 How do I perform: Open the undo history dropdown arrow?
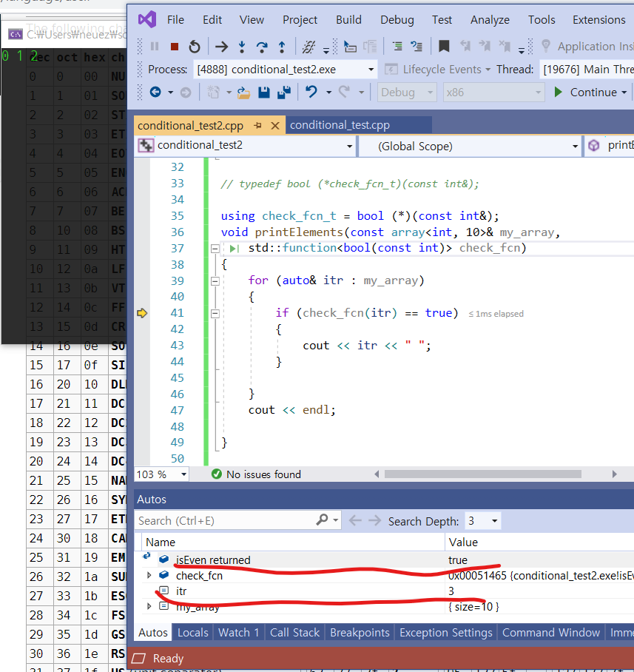click(x=328, y=93)
